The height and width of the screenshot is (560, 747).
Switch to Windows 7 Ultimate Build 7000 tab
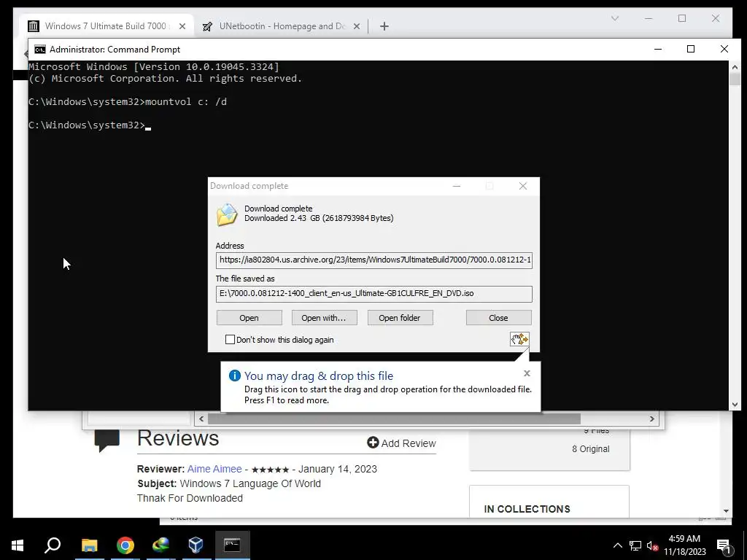(x=105, y=26)
